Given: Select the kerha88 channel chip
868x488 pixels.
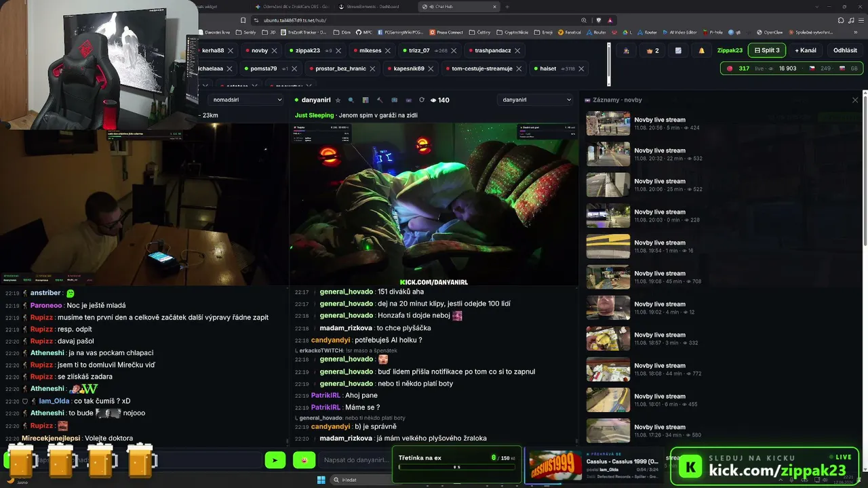Looking at the screenshot, I should click(213, 50).
